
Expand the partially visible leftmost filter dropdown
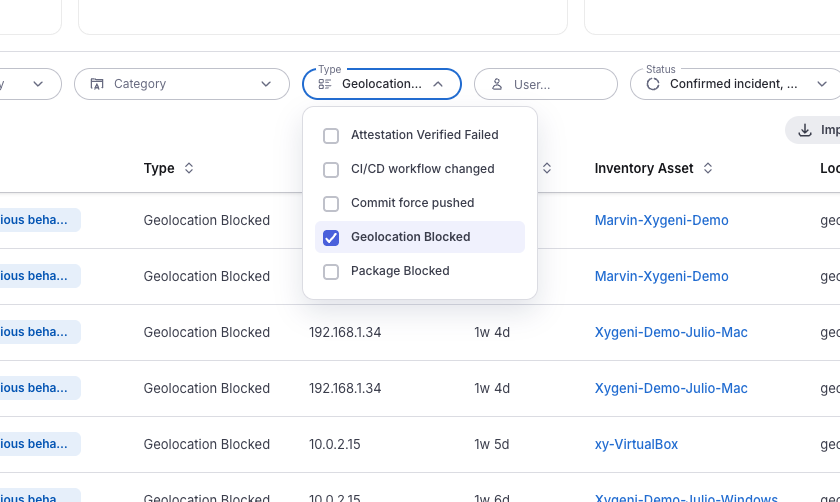click(31, 84)
